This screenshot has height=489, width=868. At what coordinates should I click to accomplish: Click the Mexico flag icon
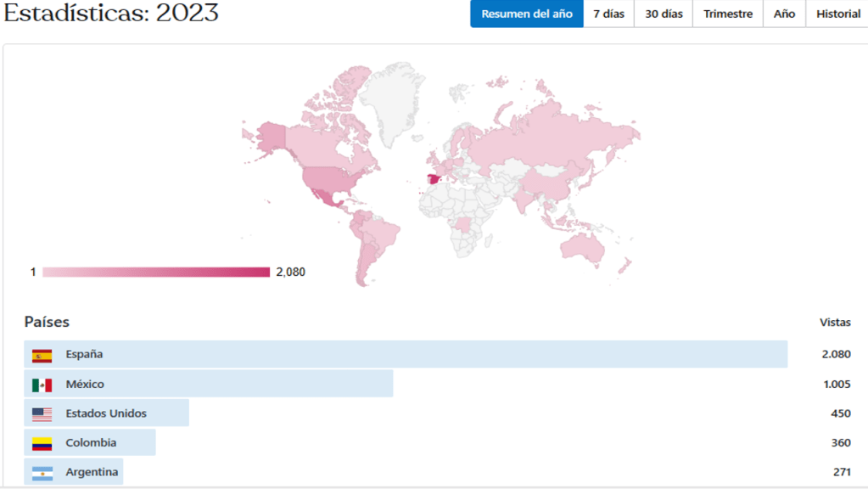click(42, 385)
